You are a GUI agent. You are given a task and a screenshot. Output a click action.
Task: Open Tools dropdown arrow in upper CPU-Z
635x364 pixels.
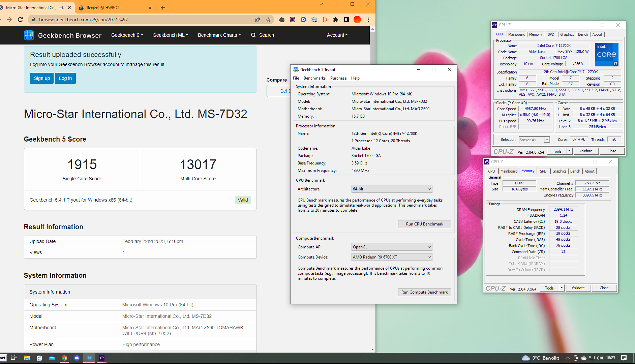(x=569, y=151)
